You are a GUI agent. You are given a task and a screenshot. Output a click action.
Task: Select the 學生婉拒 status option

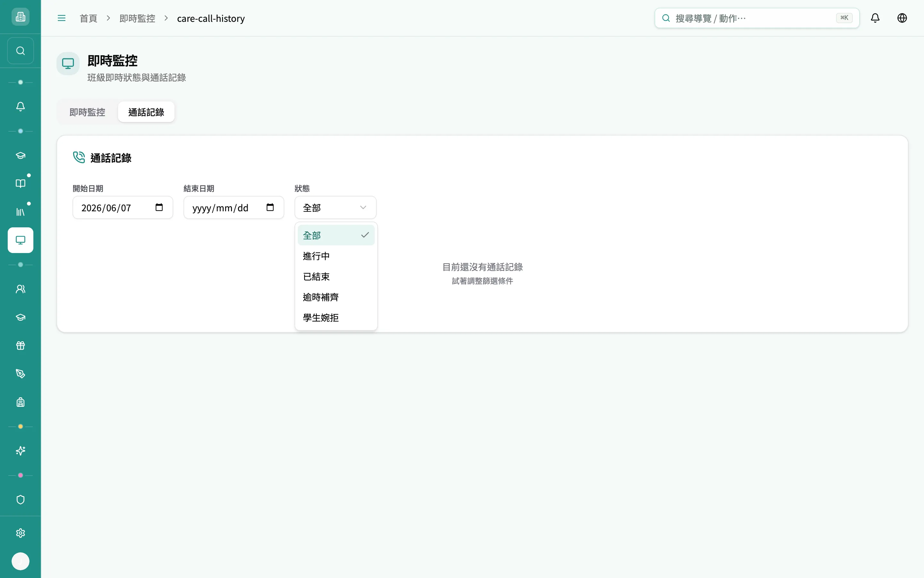point(336,318)
